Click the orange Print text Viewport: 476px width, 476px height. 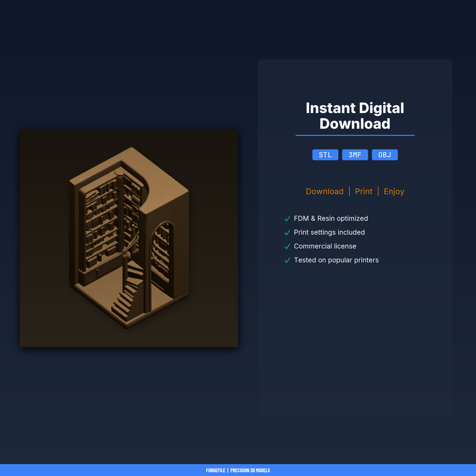click(x=363, y=191)
